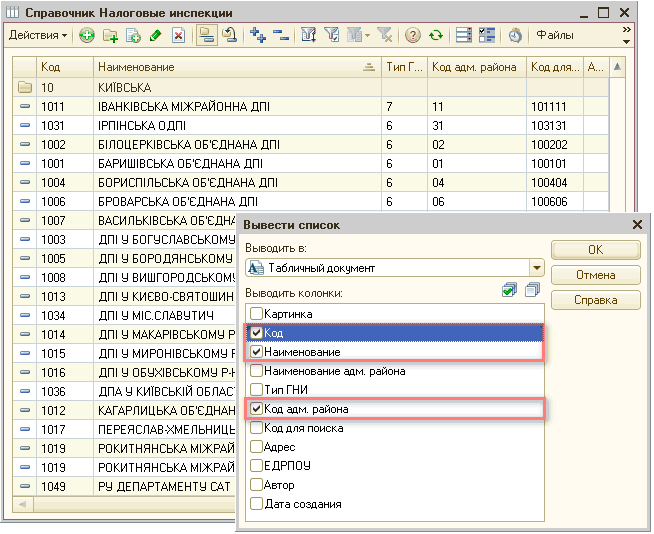Click the clock history icon in toolbar

(515, 35)
